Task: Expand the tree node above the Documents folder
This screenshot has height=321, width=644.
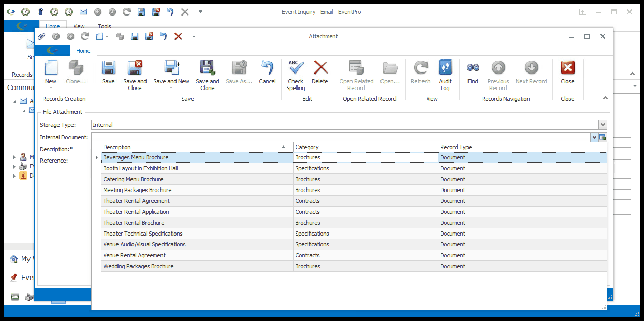Action: point(14,166)
